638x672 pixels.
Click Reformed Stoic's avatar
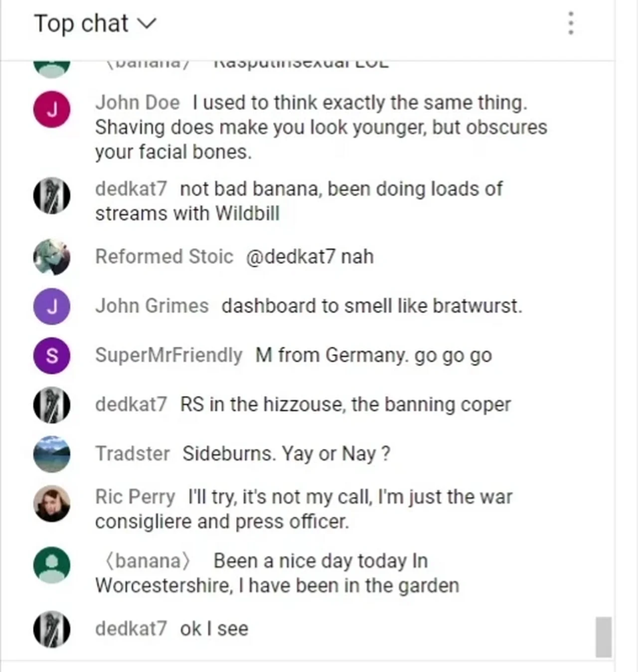coord(52,257)
